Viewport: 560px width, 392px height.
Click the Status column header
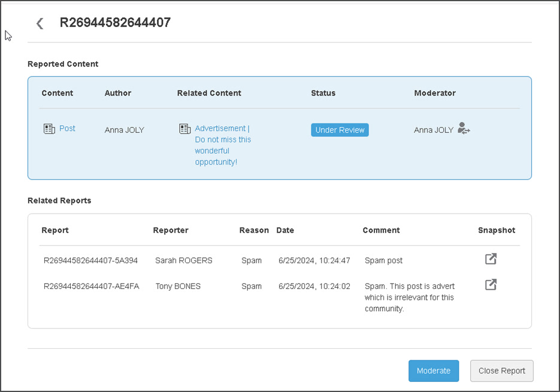tap(323, 93)
